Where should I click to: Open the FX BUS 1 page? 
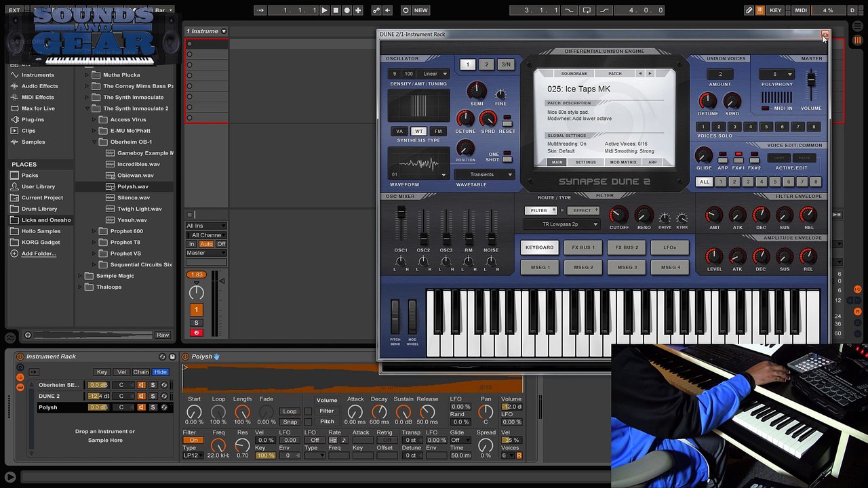[583, 247]
